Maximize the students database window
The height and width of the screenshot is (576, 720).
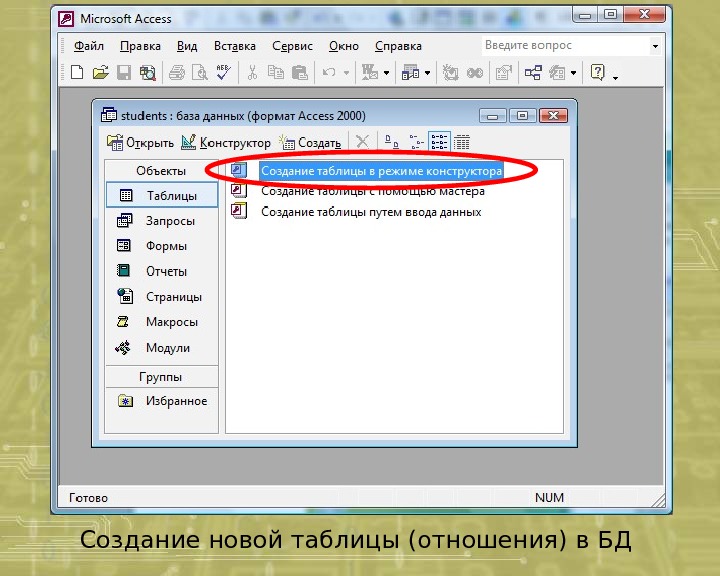pos(522,116)
